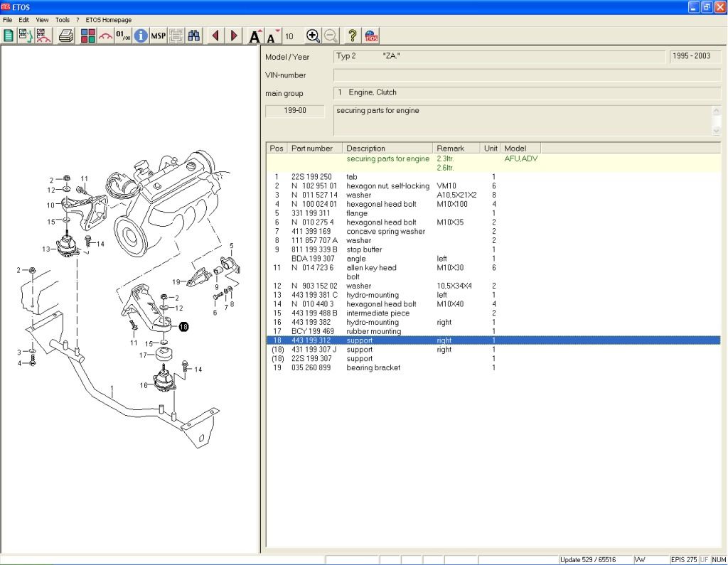Click the empty VIN-number field
The height and width of the screenshot is (565, 728).
527,75
